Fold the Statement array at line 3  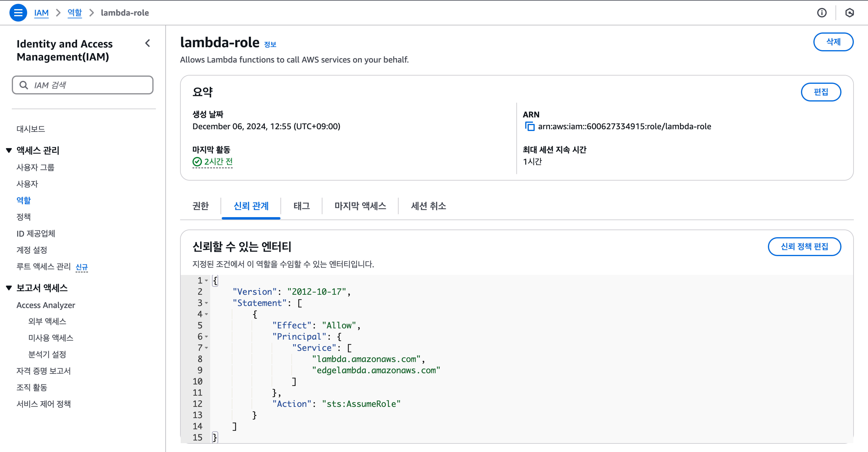point(206,303)
